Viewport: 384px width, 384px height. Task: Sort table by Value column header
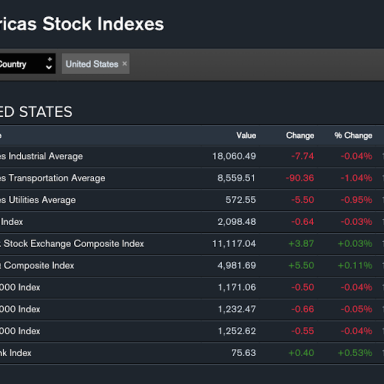(246, 136)
